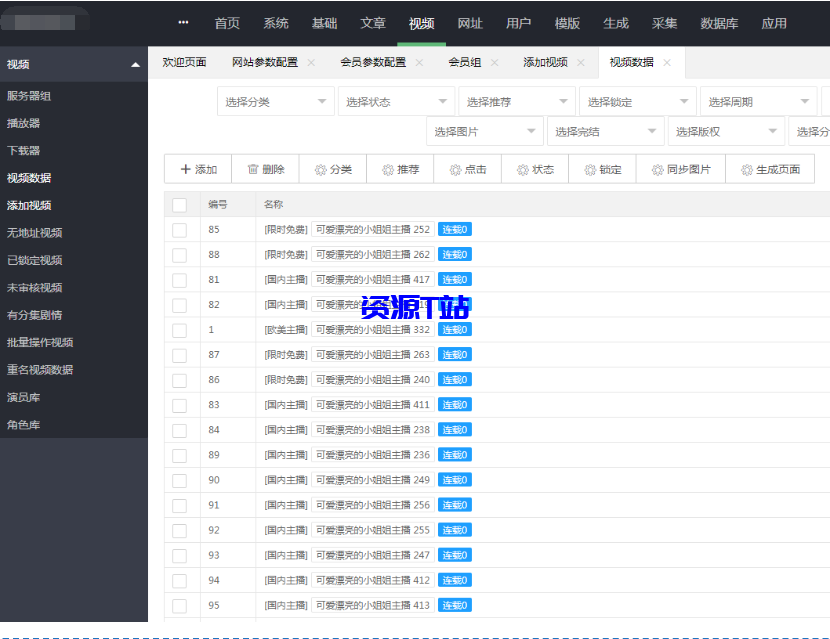The height and width of the screenshot is (639, 830).
Task: Switch to the 会员组 tab
Action: click(x=463, y=62)
